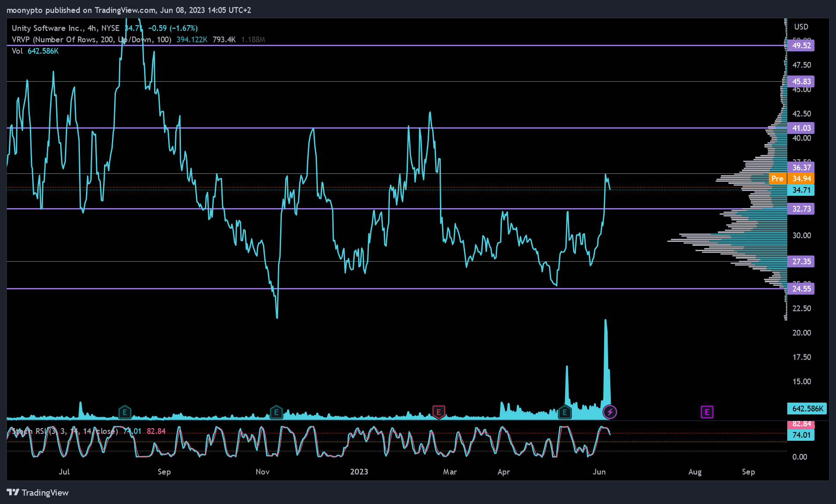The height and width of the screenshot is (504, 836).
Task: Click the green earnings E marker near November
Action: point(276,412)
